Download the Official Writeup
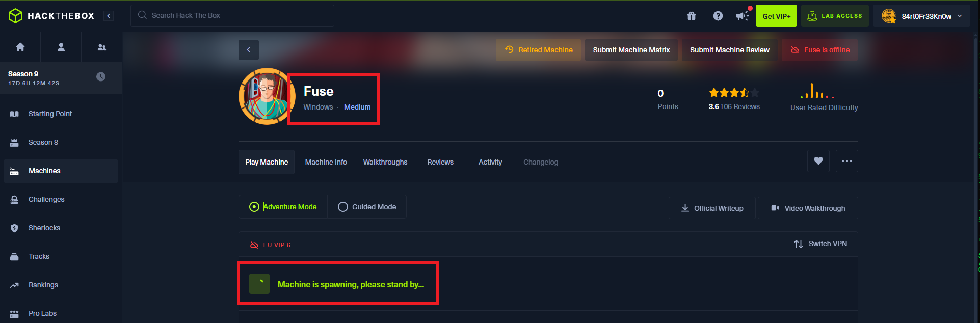 pyautogui.click(x=712, y=208)
